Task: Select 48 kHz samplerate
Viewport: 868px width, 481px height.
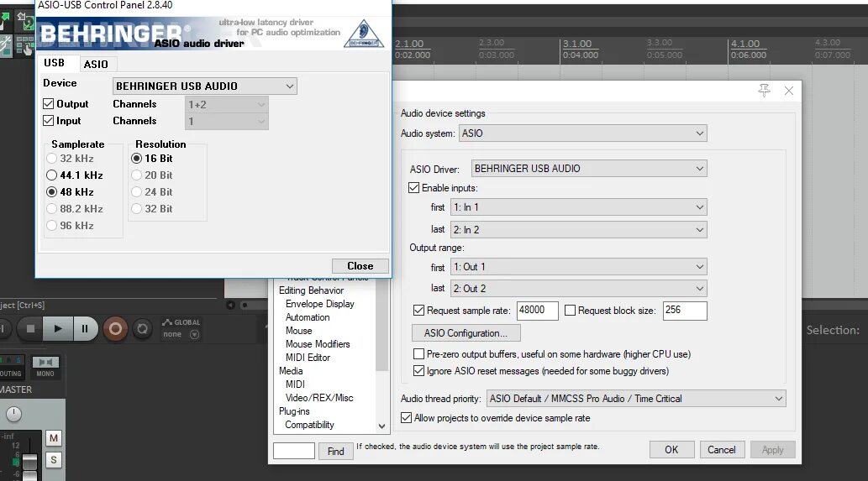Action: [51, 192]
